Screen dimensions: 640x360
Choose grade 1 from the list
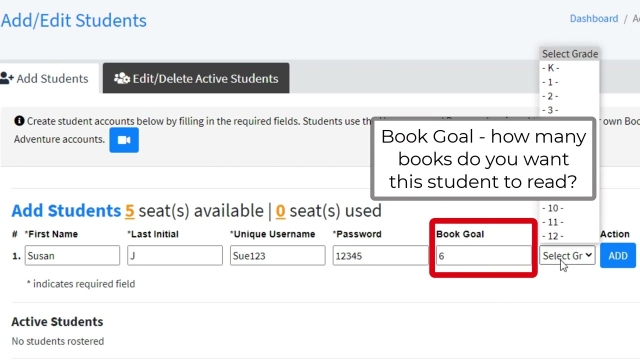tap(569, 82)
